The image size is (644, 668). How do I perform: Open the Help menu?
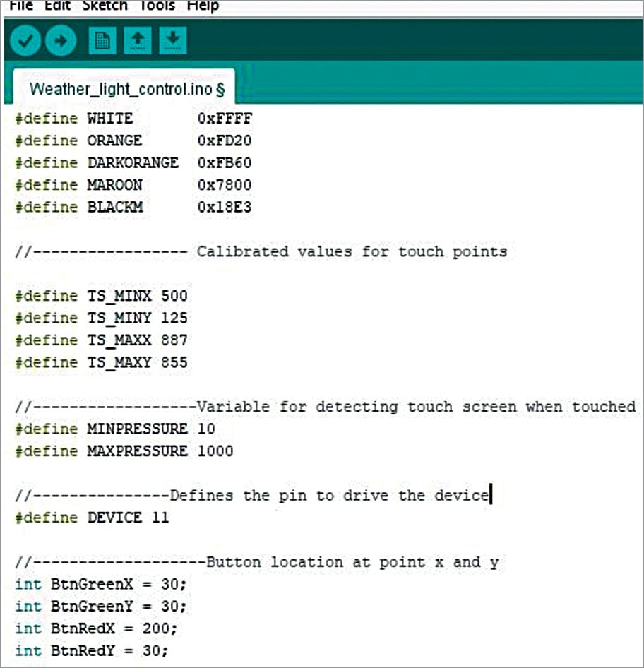click(x=203, y=6)
